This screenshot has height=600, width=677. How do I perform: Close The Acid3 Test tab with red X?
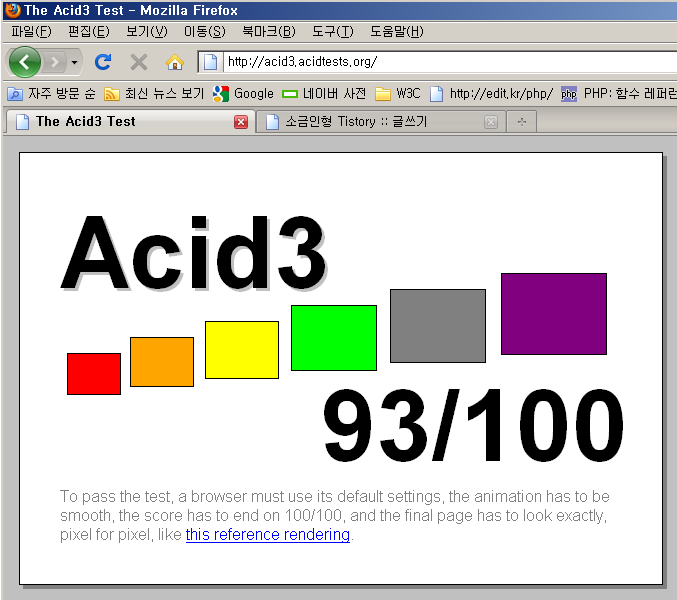[241, 122]
